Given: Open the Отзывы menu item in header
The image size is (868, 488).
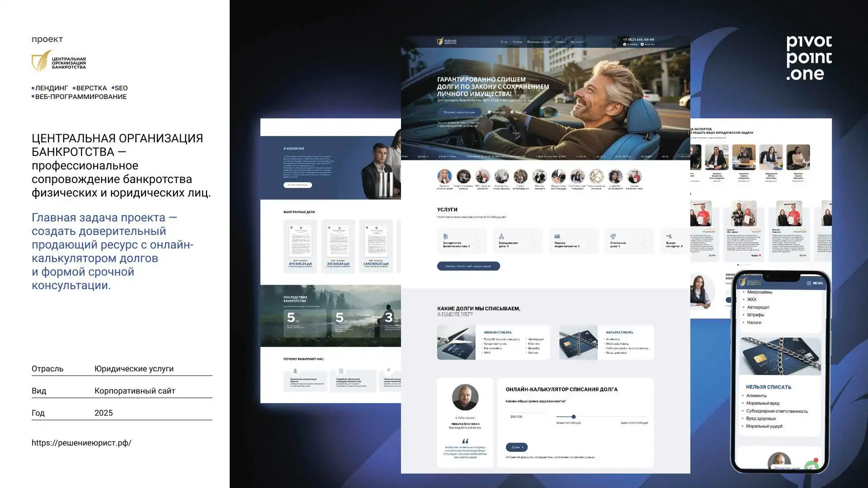Looking at the screenshot, I should pos(560,42).
